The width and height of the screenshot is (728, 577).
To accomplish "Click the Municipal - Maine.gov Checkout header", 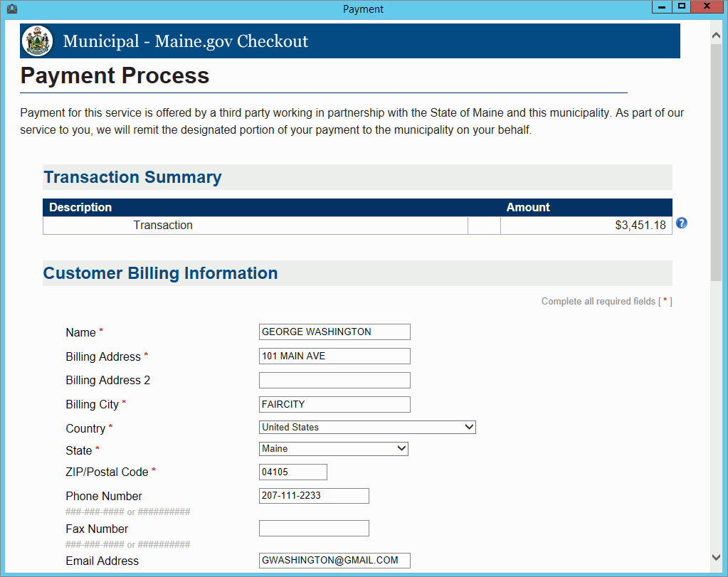I will pyautogui.click(x=185, y=41).
